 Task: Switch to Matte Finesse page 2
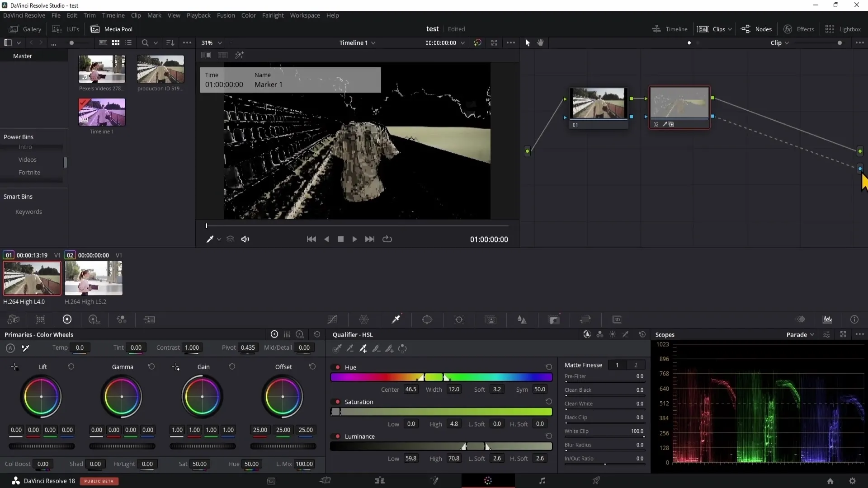coord(636,365)
